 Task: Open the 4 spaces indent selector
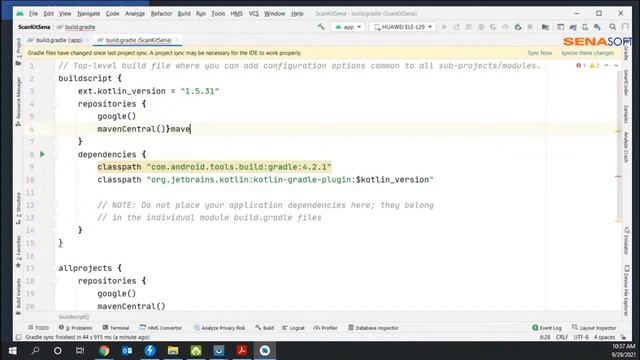point(604,337)
